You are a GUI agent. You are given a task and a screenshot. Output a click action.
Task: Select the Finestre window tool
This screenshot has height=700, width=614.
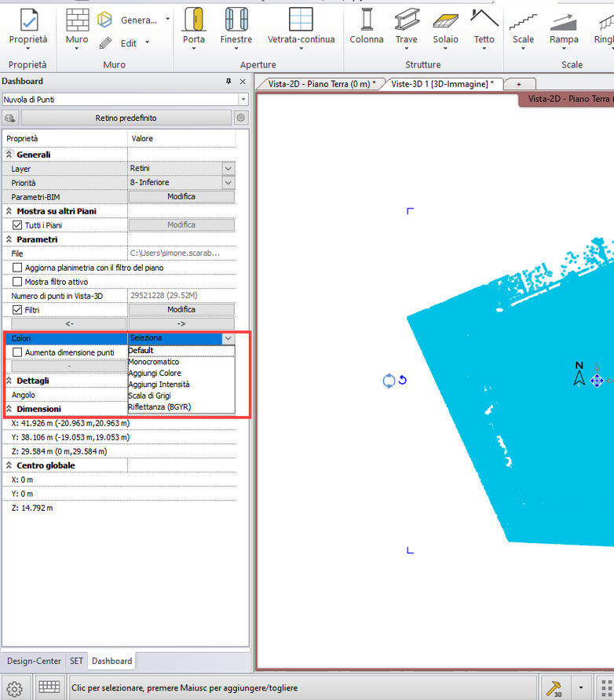point(236,27)
